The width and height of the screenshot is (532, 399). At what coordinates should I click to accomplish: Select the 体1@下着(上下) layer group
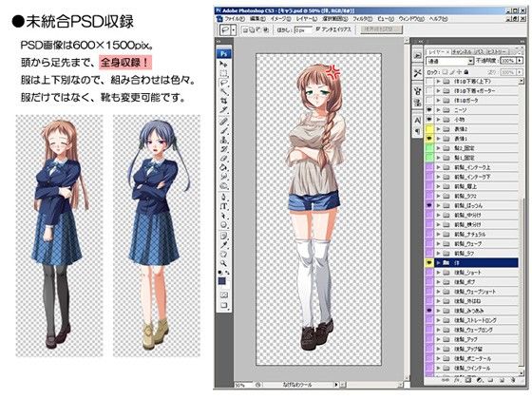coord(477,82)
